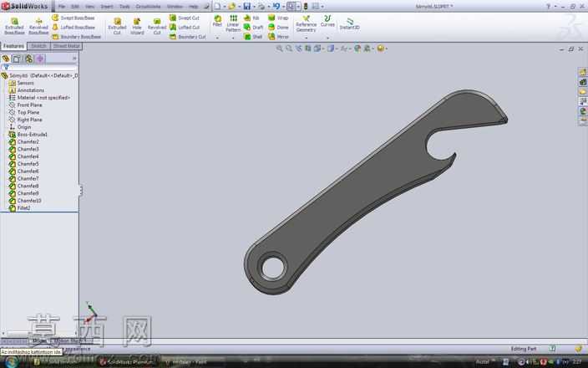
Task: Switch to the Features tab
Action: (x=14, y=46)
